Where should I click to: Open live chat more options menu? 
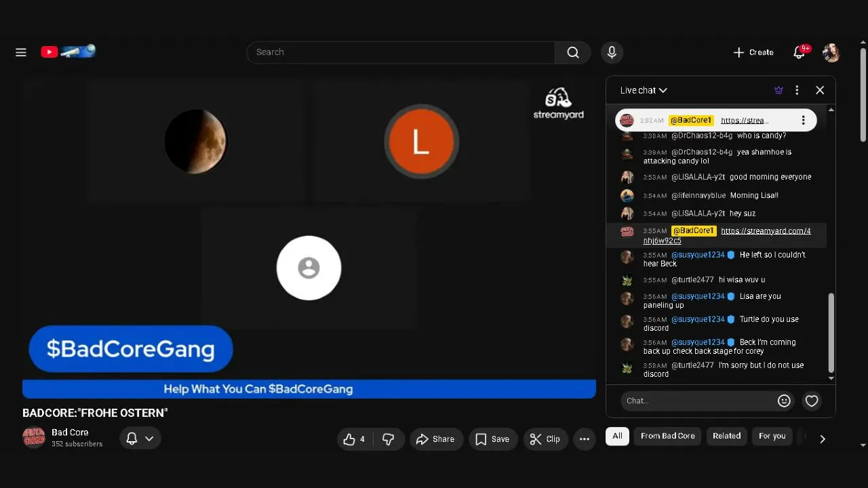[797, 90]
